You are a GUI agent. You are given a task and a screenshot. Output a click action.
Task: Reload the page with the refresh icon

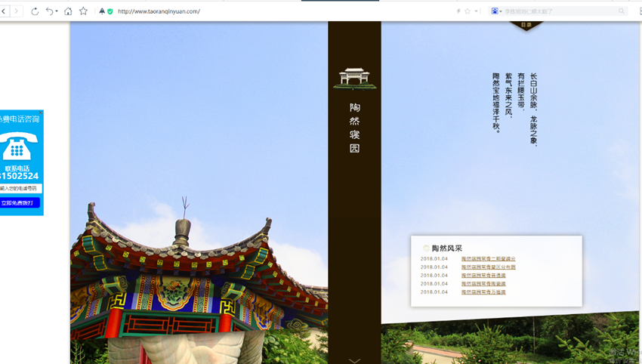point(35,11)
